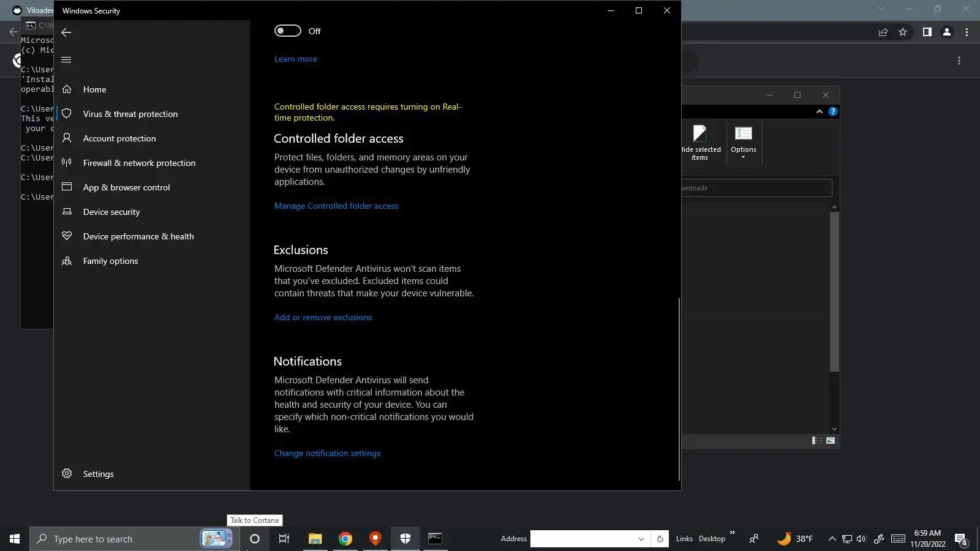Go back using the Windows Security back arrow
Viewport: 980px width, 551px height.
point(66,32)
